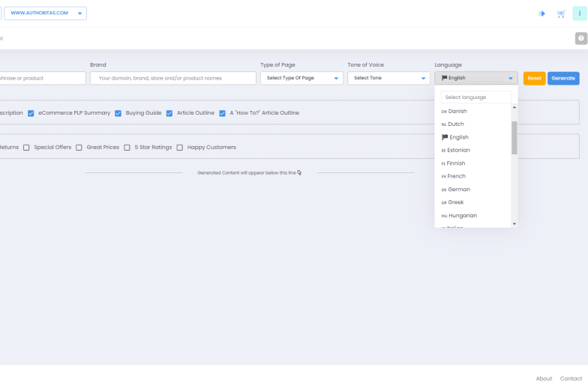This screenshot has width=588, height=392.
Task: Uncheck A "How To?" Article Outline checkbox
Action: [x=222, y=113]
